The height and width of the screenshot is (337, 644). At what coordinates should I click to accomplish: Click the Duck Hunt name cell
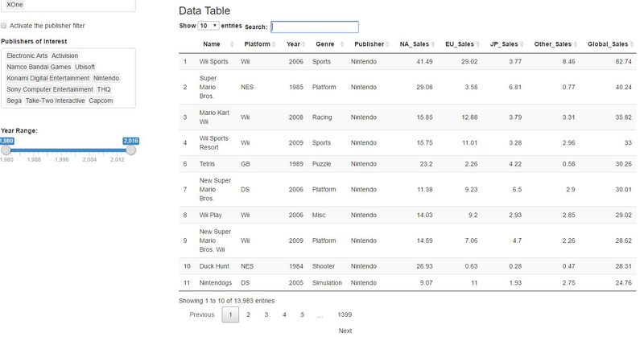(214, 266)
